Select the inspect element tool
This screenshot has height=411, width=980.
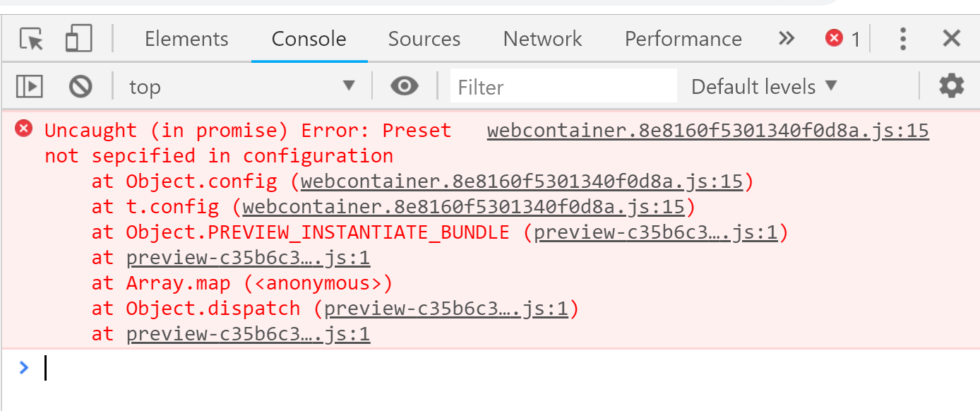31,39
